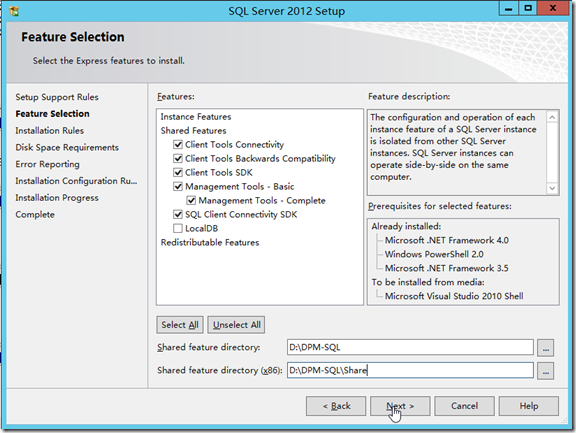Click Installation Configuration Rules step in sidebar
This screenshot has width=576, height=433.
[76, 181]
